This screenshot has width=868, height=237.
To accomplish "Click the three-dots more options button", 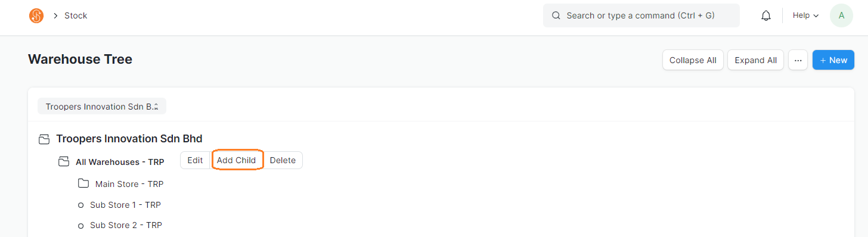I will 798,60.
